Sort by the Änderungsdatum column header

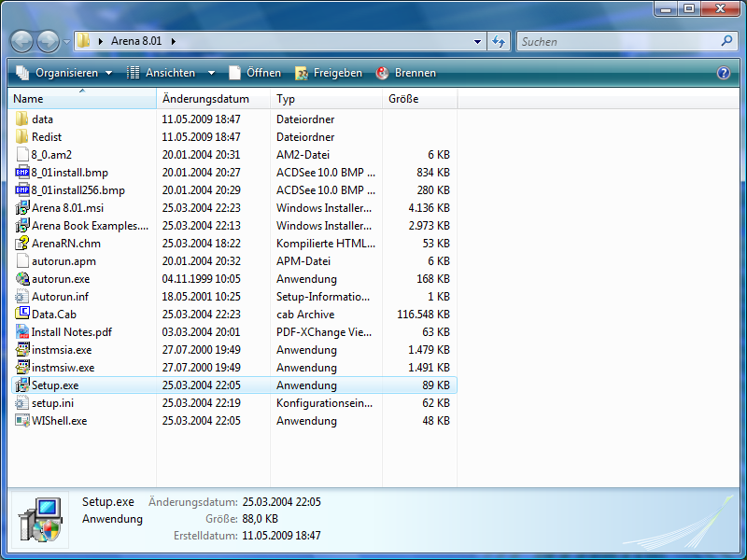pyautogui.click(x=214, y=99)
